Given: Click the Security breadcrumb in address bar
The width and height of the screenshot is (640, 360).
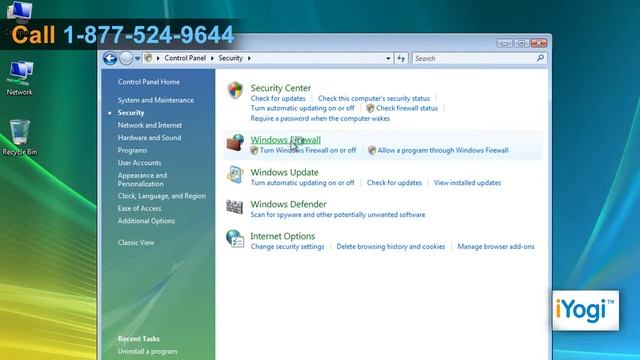Looking at the screenshot, I should click(230, 58).
